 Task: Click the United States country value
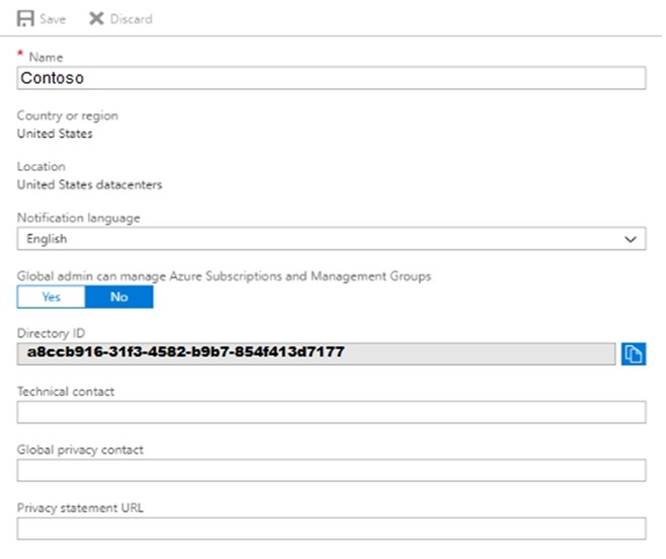55,134
